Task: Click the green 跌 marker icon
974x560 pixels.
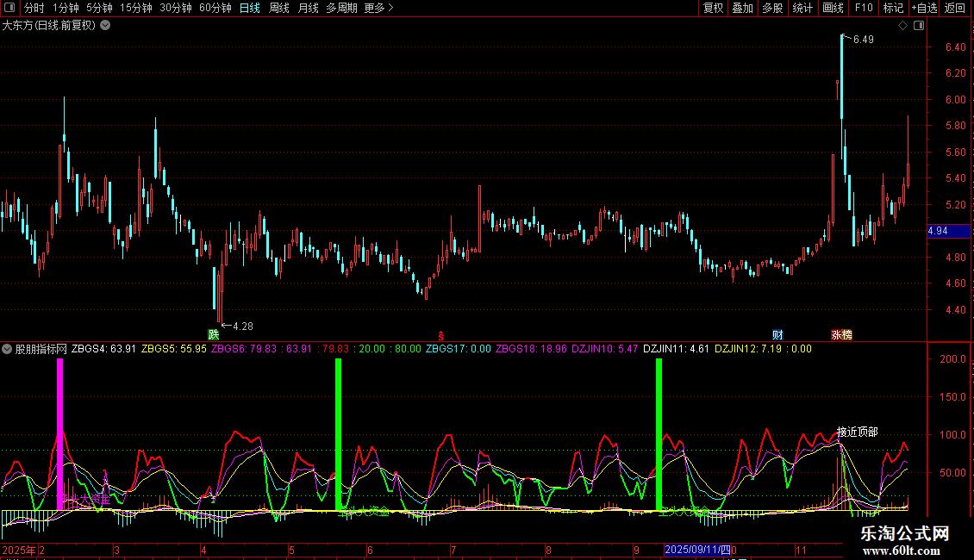Action: pyautogui.click(x=214, y=334)
